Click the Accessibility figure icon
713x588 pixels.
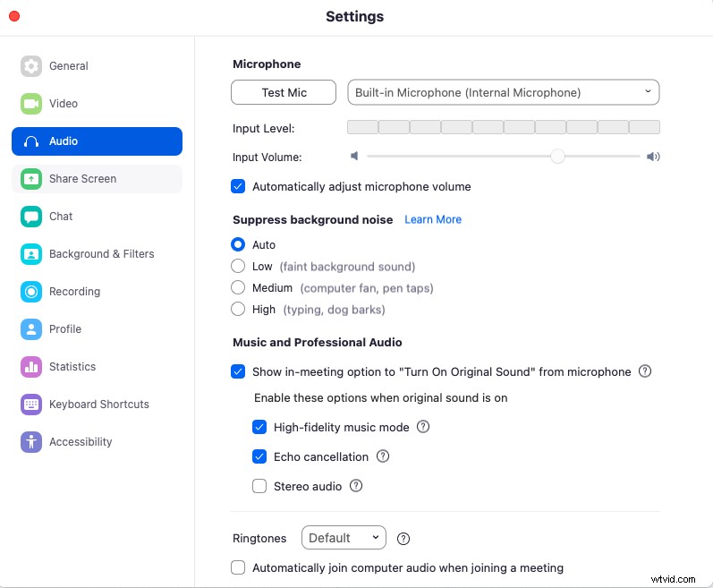point(31,442)
